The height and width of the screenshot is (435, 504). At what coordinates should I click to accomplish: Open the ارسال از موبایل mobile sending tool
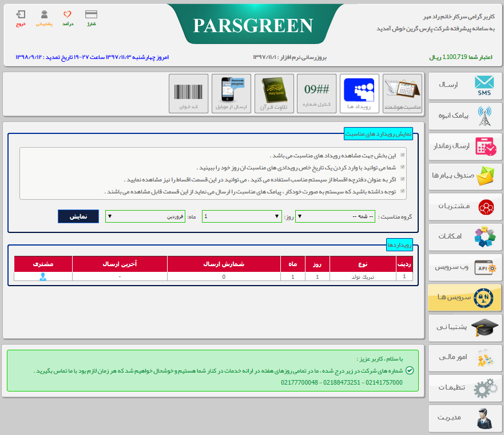(x=231, y=93)
